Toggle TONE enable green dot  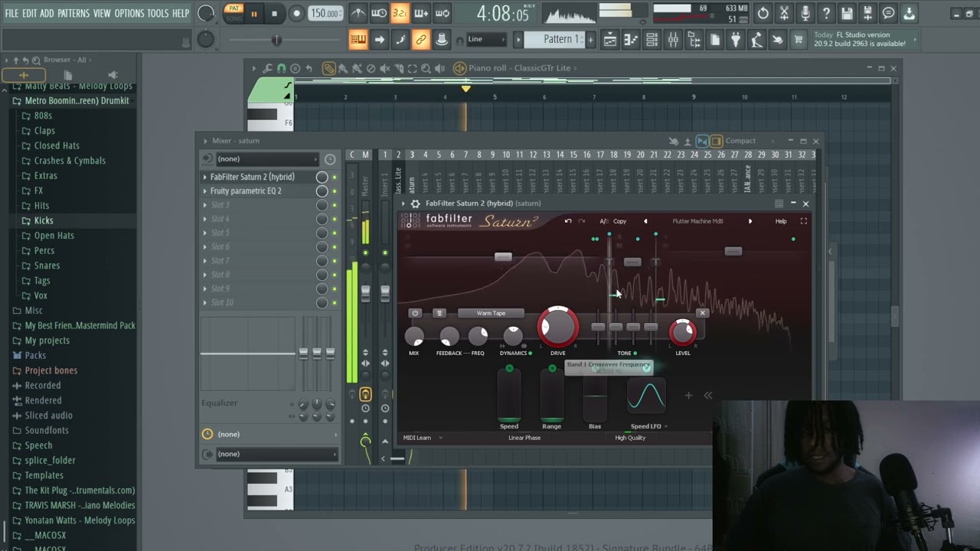pos(635,353)
